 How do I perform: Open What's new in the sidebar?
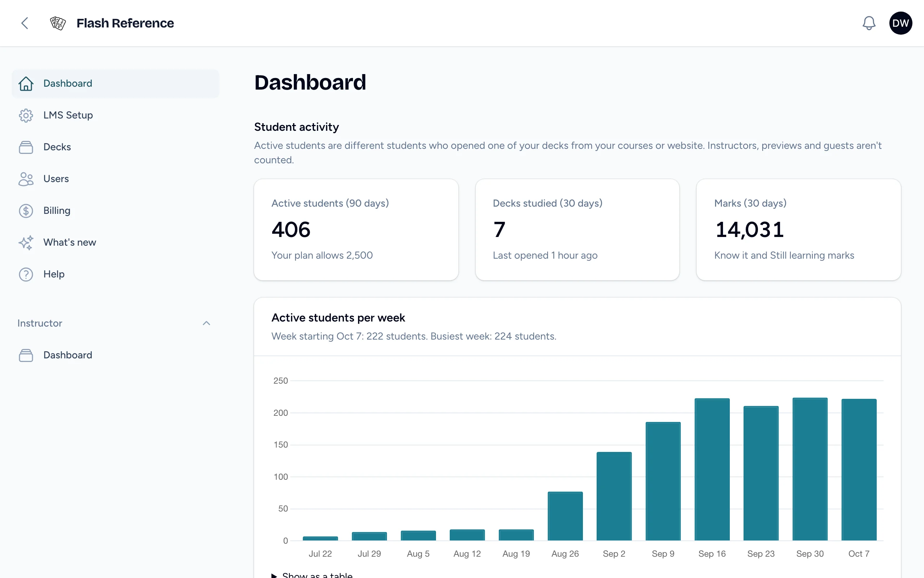[x=115, y=242]
